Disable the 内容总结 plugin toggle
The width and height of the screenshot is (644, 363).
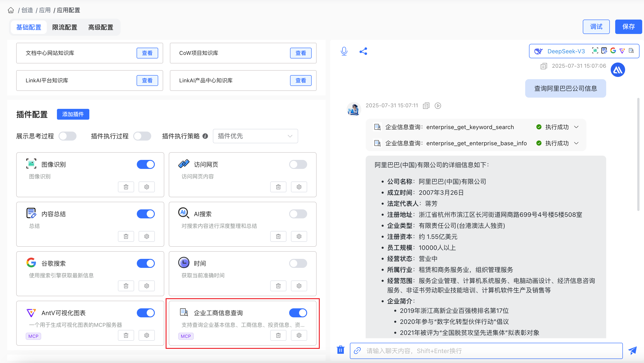(146, 214)
